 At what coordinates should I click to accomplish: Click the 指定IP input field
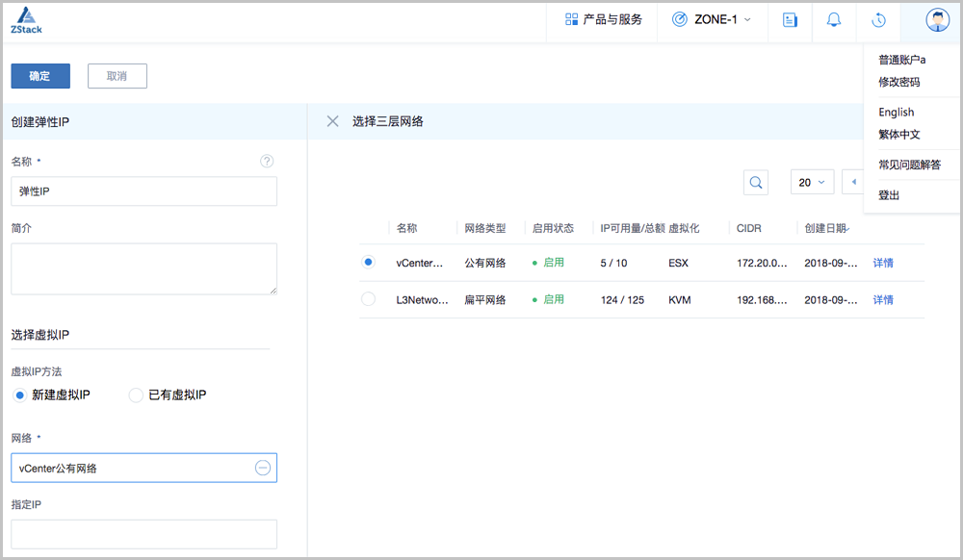click(143, 534)
